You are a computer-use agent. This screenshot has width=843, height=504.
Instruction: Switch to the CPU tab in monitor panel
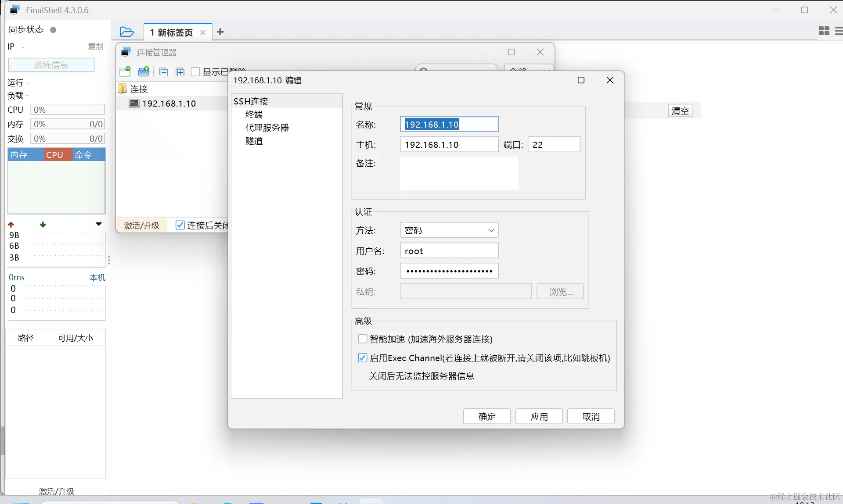point(55,154)
